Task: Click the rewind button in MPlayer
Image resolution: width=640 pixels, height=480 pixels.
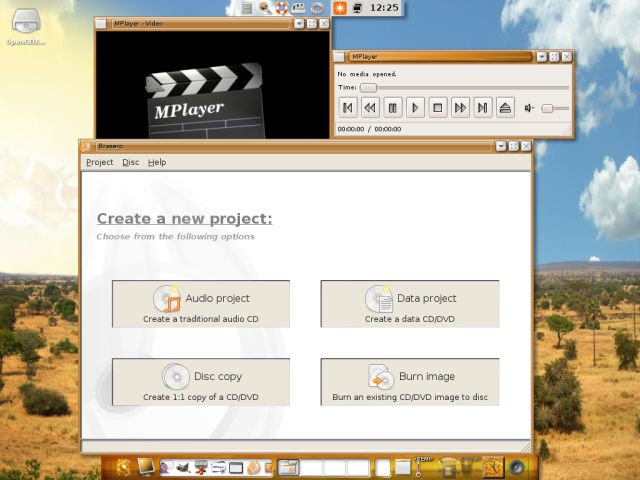Action: 370,108
